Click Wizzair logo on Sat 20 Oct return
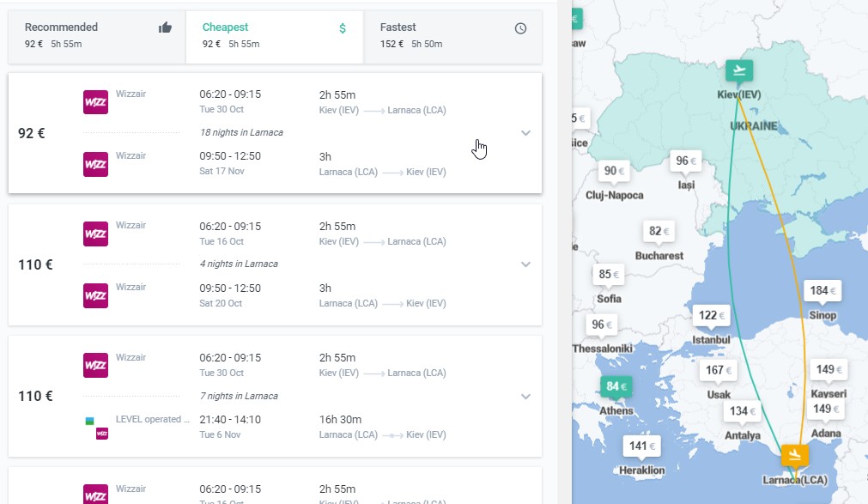The width and height of the screenshot is (868, 504). tap(96, 295)
